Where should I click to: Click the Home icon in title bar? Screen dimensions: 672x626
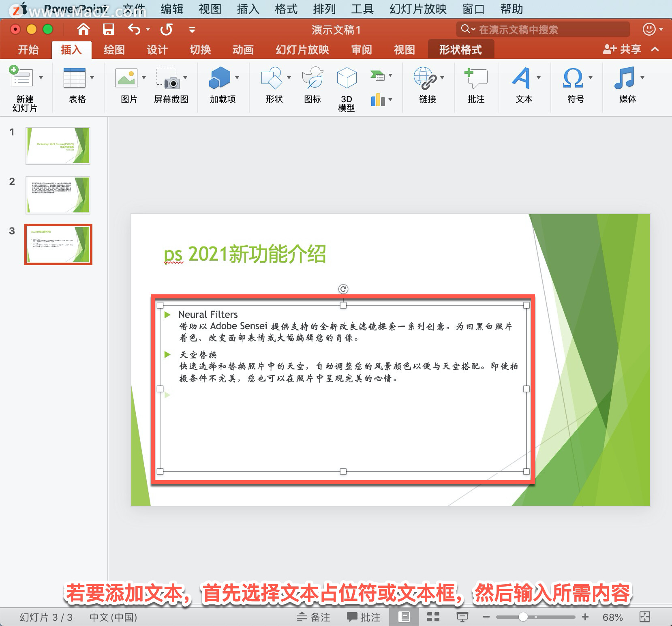tap(83, 29)
